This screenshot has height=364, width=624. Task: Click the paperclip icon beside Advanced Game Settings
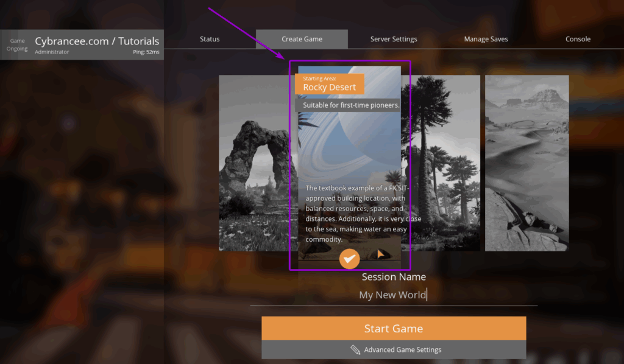click(x=356, y=350)
